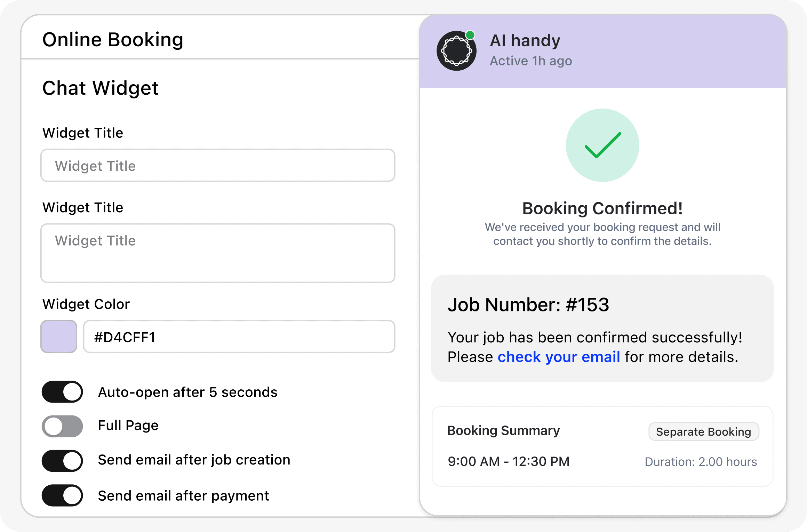Click the first Widget Title input
Viewport: 807px width, 532px height.
218,166
